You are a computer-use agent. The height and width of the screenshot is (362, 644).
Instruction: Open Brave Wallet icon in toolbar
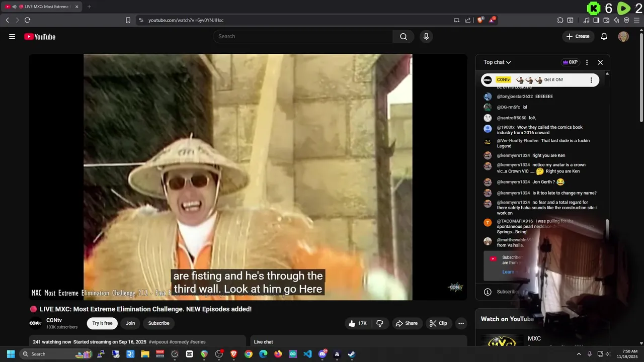pyautogui.click(x=606, y=20)
